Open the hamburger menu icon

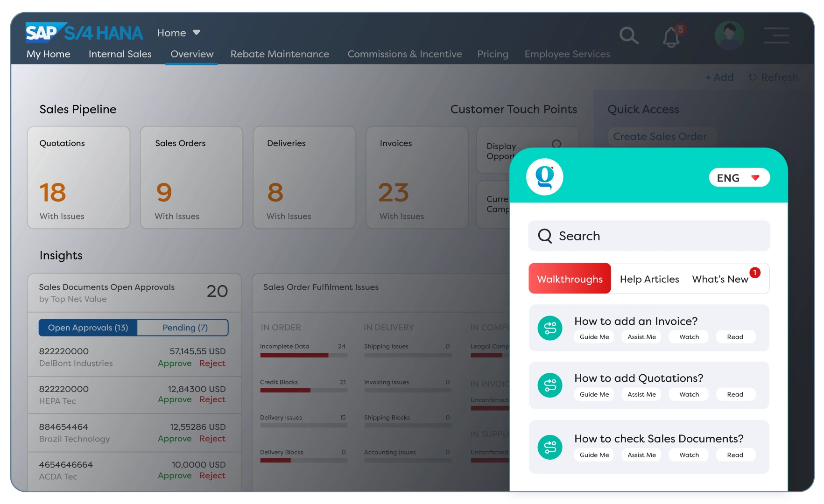(x=776, y=35)
